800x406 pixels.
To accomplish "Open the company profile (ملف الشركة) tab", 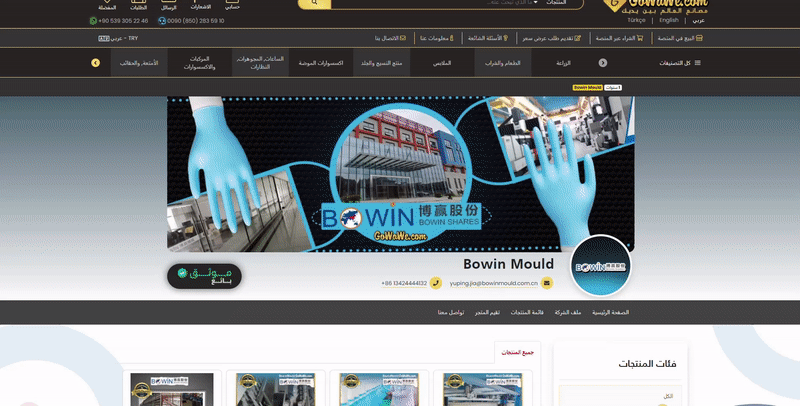I will point(568,312).
